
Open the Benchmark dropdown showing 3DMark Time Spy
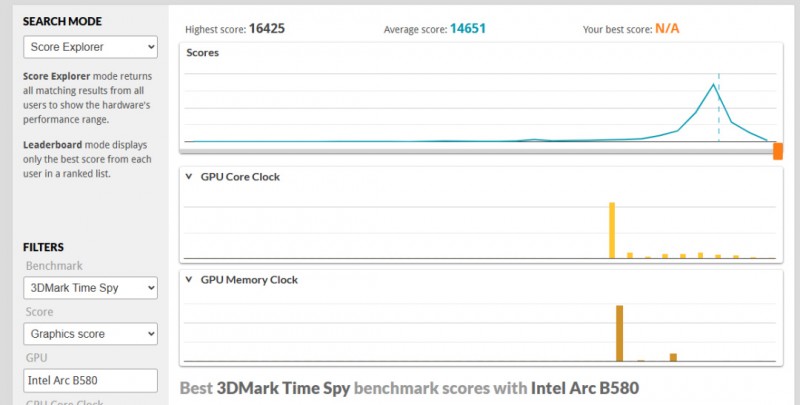click(x=90, y=288)
